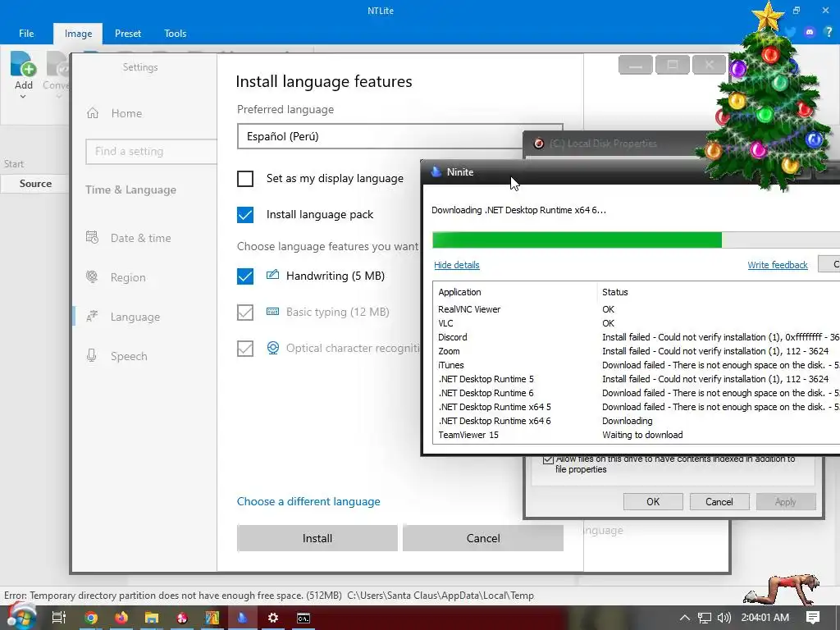
Task: Click Write feedback link in Ninite
Action: (x=778, y=265)
